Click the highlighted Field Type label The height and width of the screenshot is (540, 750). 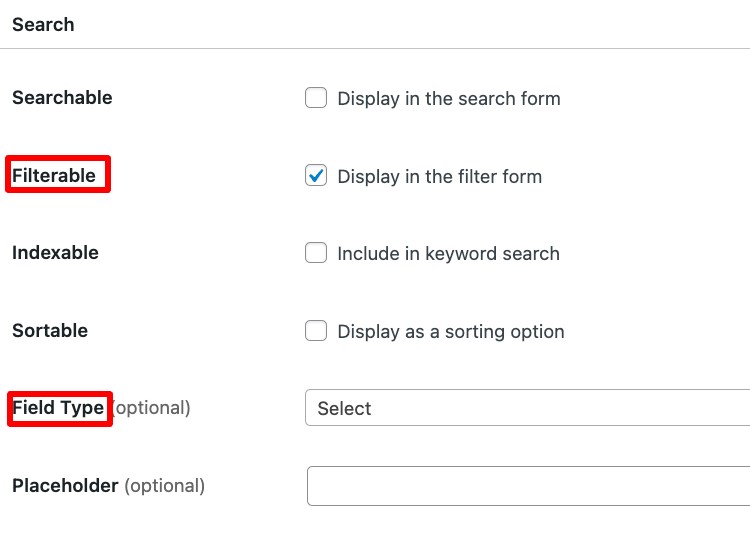58,408
